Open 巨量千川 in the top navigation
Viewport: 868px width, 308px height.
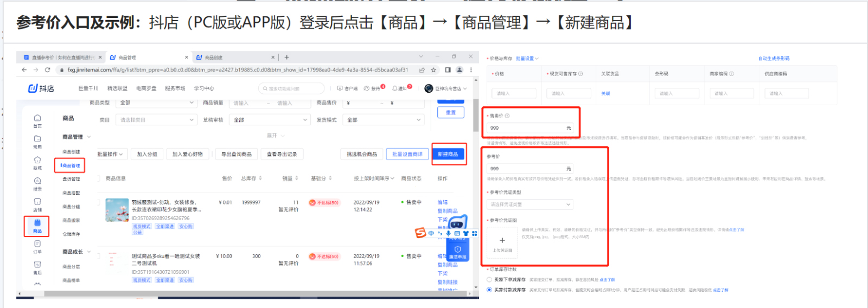pyautogui.click(x=88, y=88)
